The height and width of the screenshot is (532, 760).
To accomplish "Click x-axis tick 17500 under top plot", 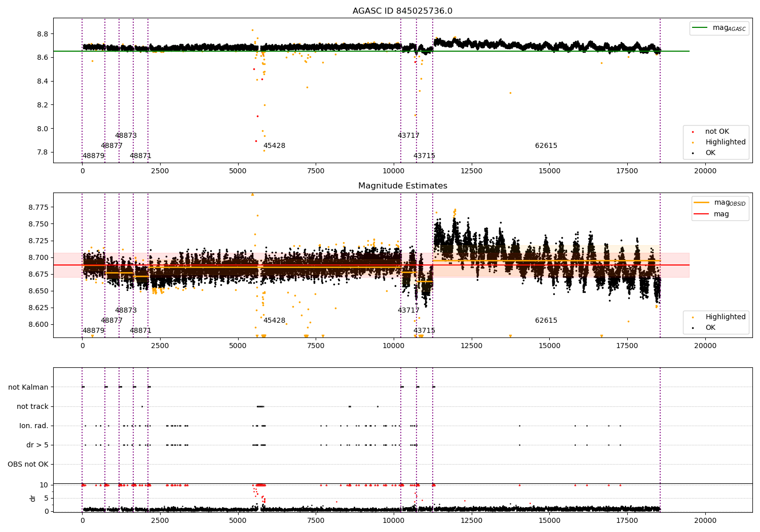I will click(627, 171).
